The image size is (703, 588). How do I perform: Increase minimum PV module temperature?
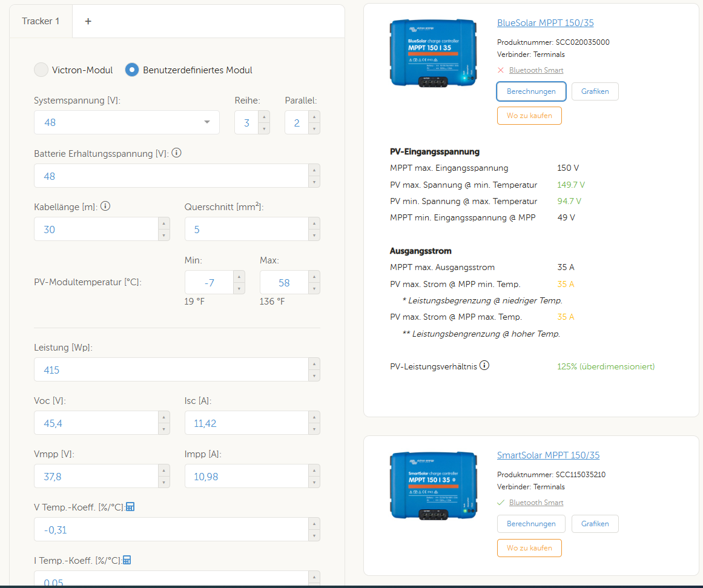click(239, 277)
